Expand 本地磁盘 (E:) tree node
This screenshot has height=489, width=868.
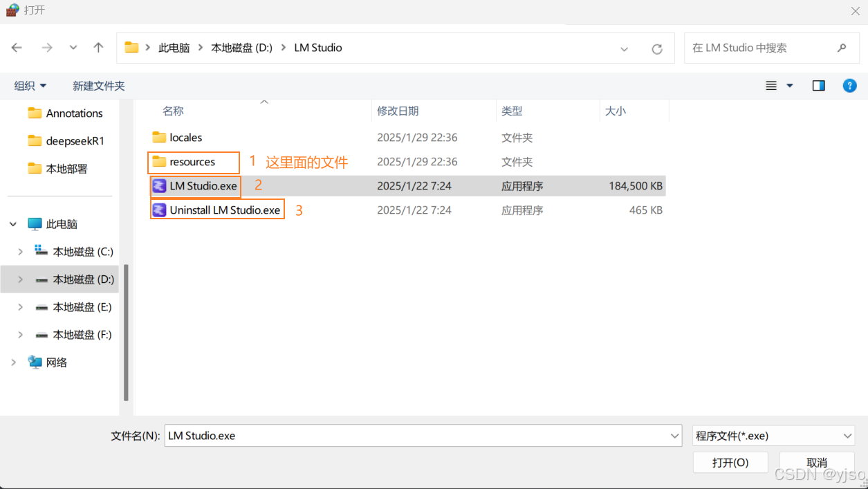point(21,307)
